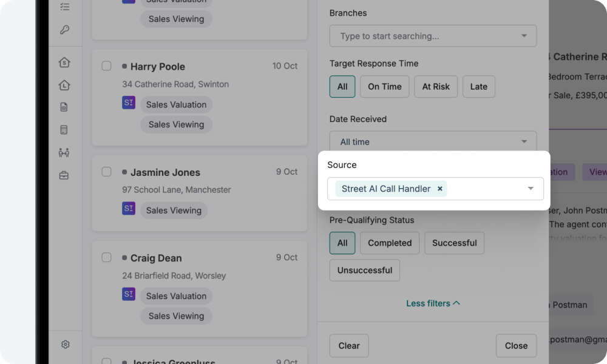Screen dimensions: 607x364
Task: Tick the checkbox next to Jasmine Jones
Action: [106, 172]
